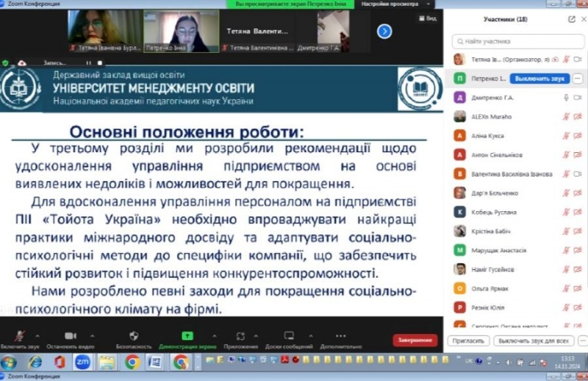The height and width of the screenshot is (381, 588).
Task: Click camera-off icon for Ольга Ярмак
Action: 578,288
